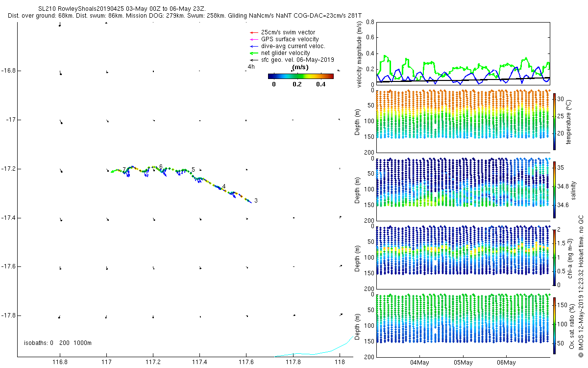Select day marker 3 on glider track
588x368 pixels.
256,201
